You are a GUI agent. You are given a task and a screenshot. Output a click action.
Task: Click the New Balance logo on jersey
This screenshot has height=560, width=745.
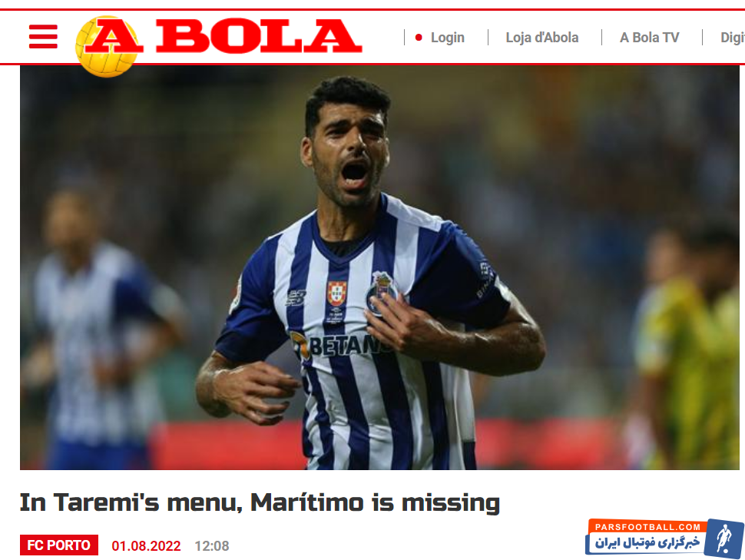click(296, 298)
